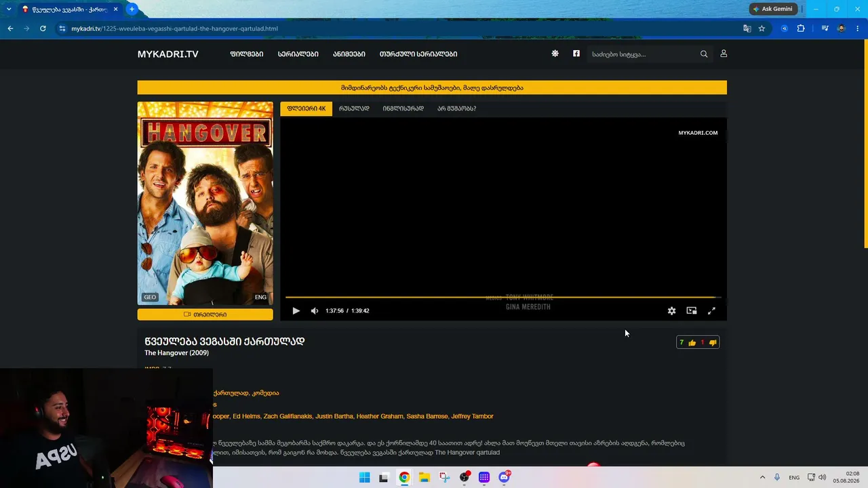Reload the page in Chrome
The height and width of the screenshot is (488, 868).
(x=43, y=28)
